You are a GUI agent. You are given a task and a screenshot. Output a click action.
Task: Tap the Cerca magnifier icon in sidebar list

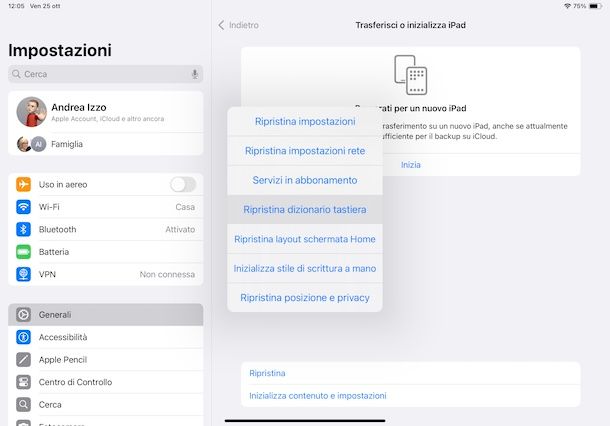pos(23,405)
